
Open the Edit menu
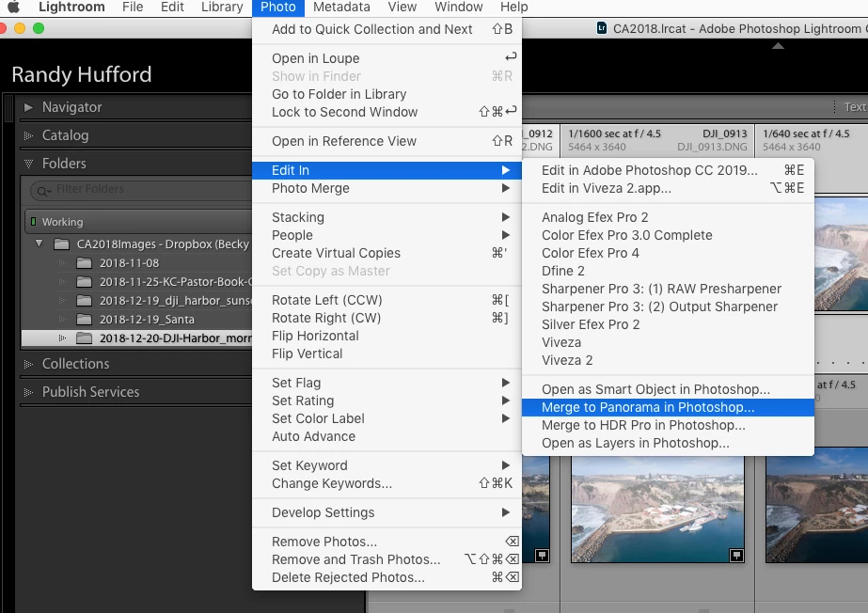click(x=172, y=8)
